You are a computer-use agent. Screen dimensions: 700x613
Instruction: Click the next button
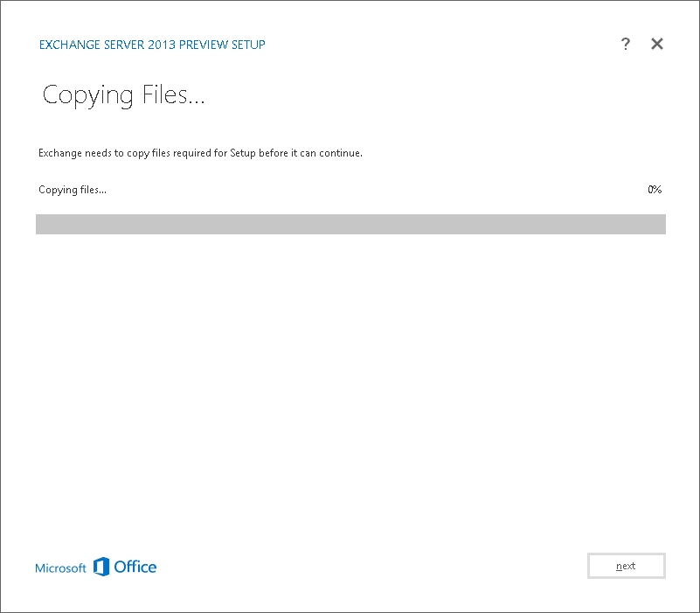pyautogui.click(x=626, y=565)
